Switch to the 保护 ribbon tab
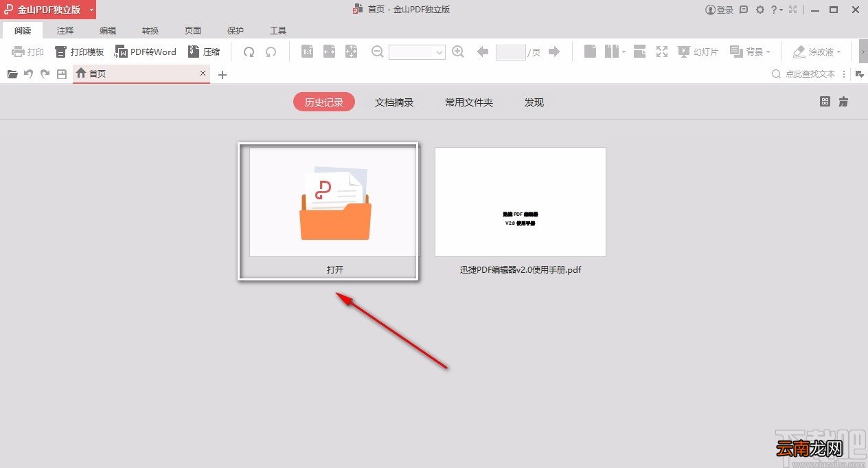 tap(236, 30)
